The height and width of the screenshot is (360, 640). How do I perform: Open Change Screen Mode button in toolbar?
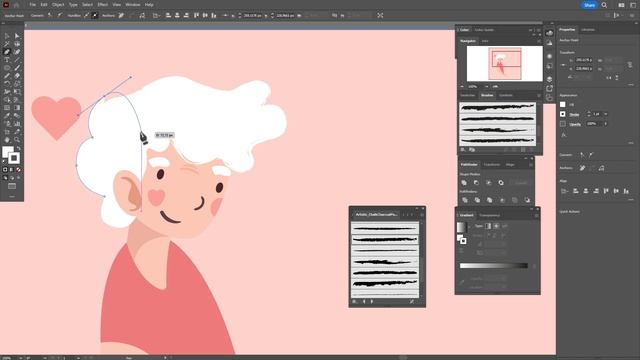tap(12, 186)
